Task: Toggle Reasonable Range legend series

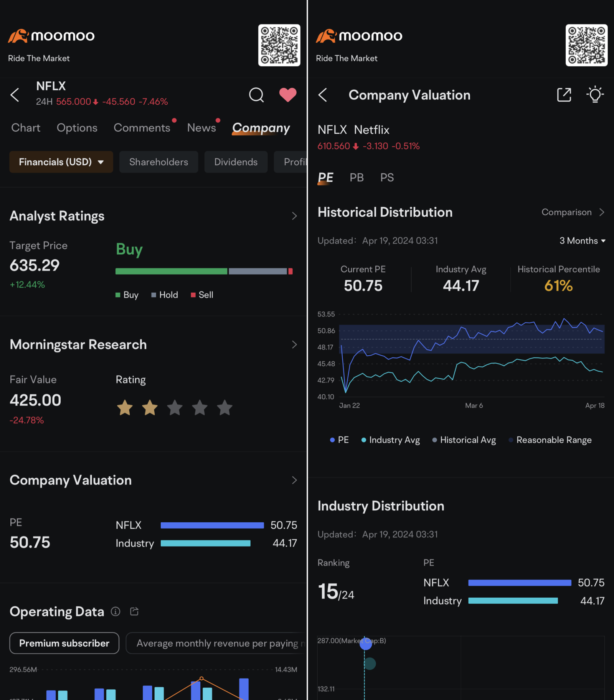Action: pyautogui.click(x=550, y=440)
